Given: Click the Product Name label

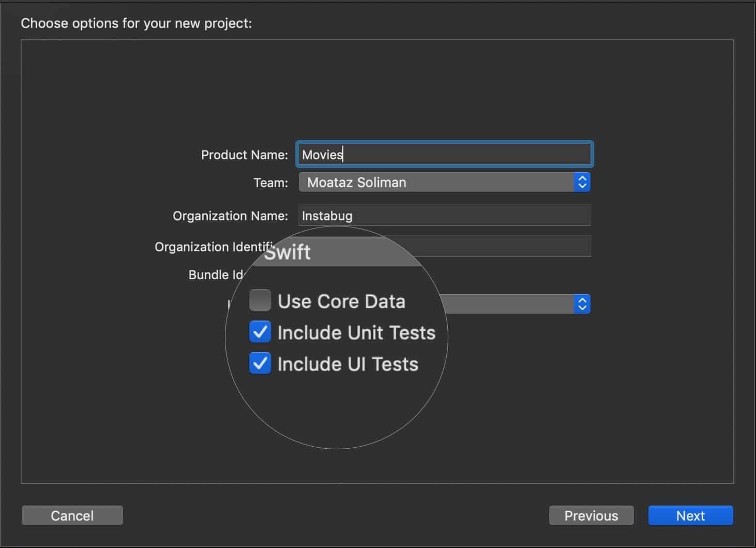Looking at the screenshot, I should [245, 155].
